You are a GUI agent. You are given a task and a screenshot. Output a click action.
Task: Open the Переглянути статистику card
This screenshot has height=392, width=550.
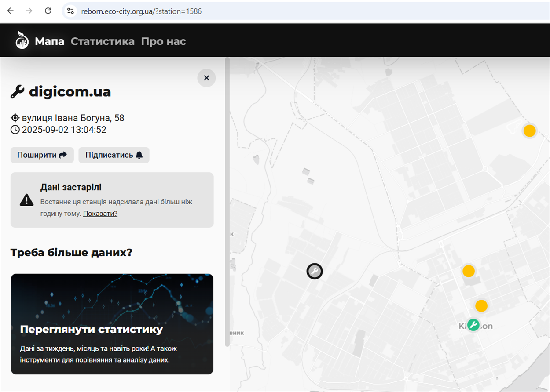pyautogui.click(x=112, y=324)
